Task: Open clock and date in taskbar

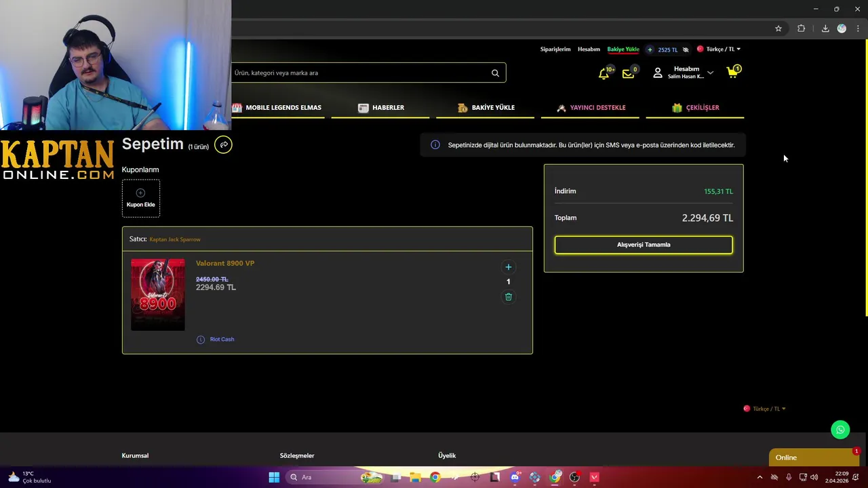Action: tap(837, 477)
